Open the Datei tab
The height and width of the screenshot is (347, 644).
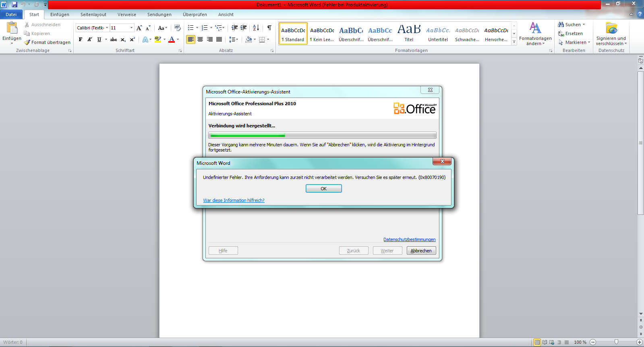tap(11, 15)
